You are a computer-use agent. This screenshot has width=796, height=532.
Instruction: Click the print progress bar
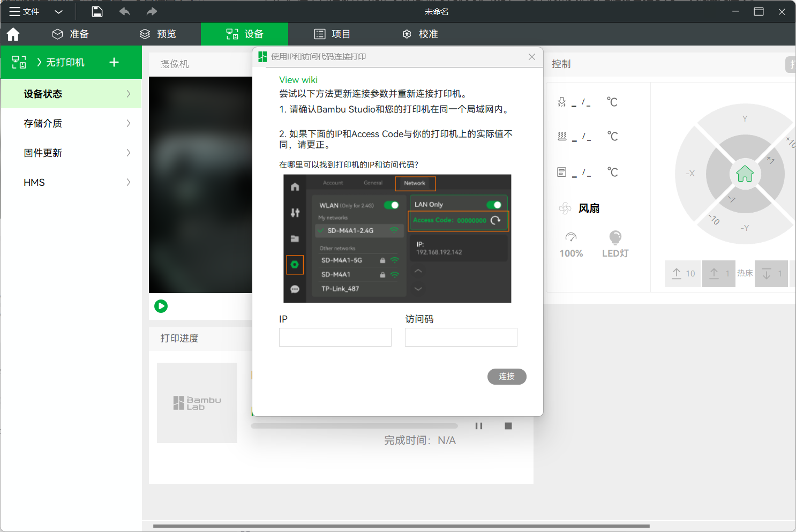click(354, 426)
